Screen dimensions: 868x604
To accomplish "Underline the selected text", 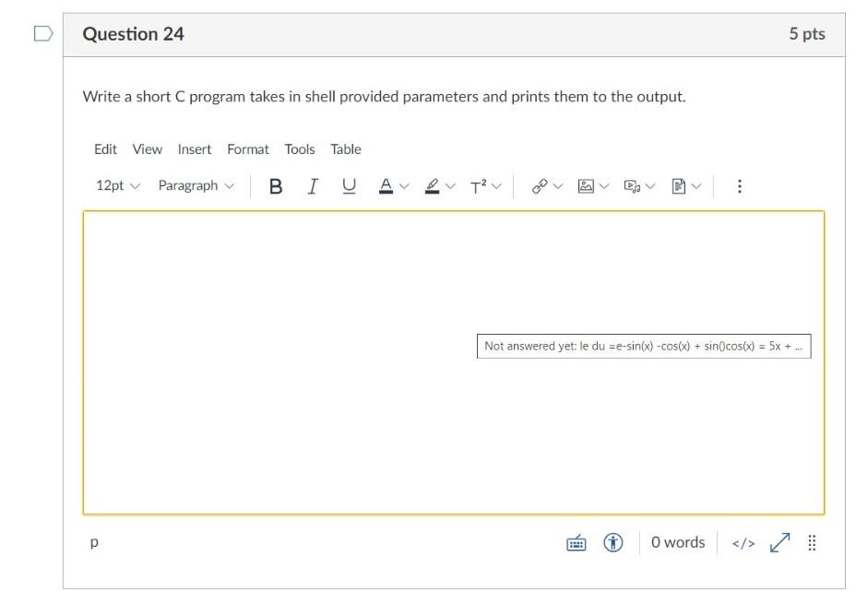I will (349, 185).
